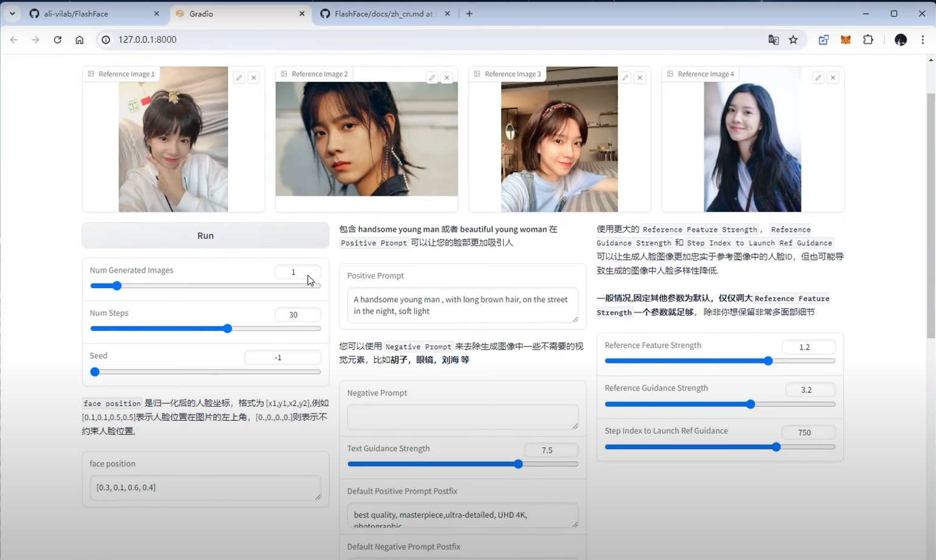The height and width of the screenshot is (560, 936).
Task: Open the tab search chevron at top left
Action: click(x=12, y=13)
